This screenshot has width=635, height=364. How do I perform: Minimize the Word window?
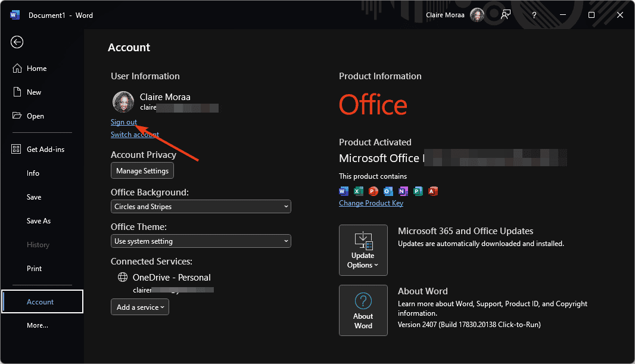(562, 15)
